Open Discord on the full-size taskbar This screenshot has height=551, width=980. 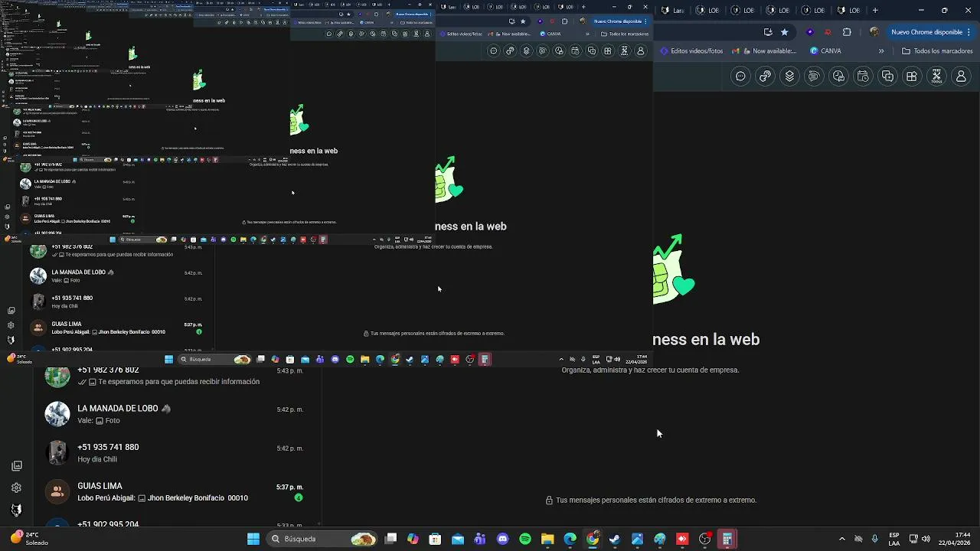[502, 539]
